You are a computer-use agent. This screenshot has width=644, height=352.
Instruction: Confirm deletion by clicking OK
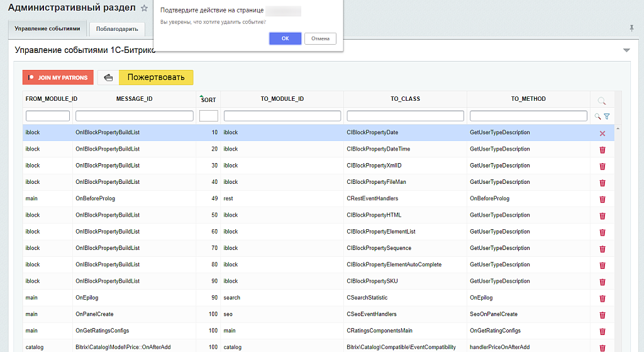pyautogui.click(x=285, y=38)
